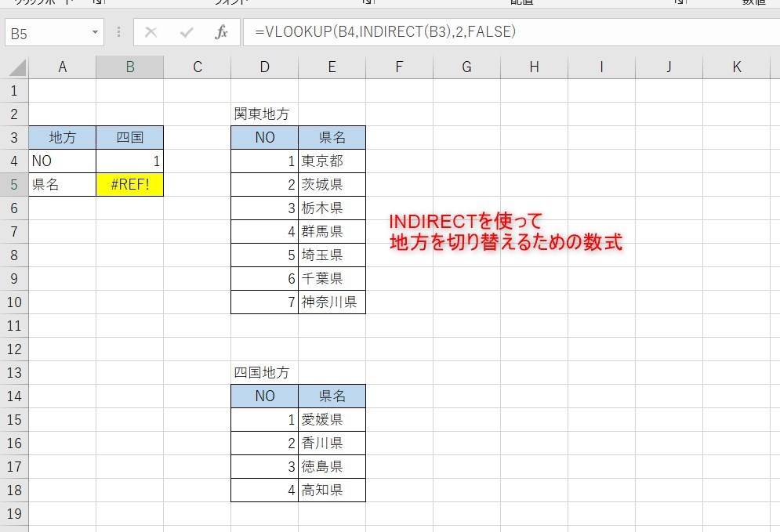Click cell B3 containing 四国
The height and width of the screenshot is (532, 780).
(x=130, y=137)
